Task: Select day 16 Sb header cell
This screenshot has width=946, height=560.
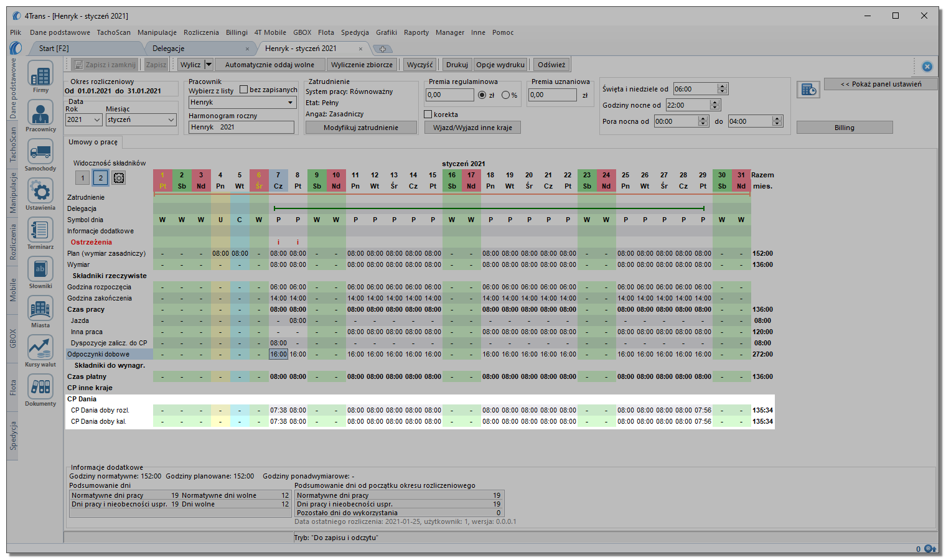Action: [452, 180]
